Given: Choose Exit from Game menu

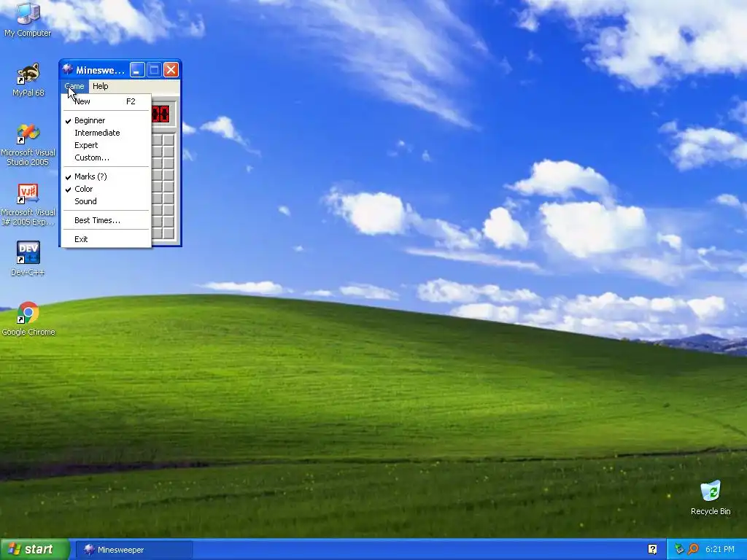Looking at the screenshot, I should 107,239.
